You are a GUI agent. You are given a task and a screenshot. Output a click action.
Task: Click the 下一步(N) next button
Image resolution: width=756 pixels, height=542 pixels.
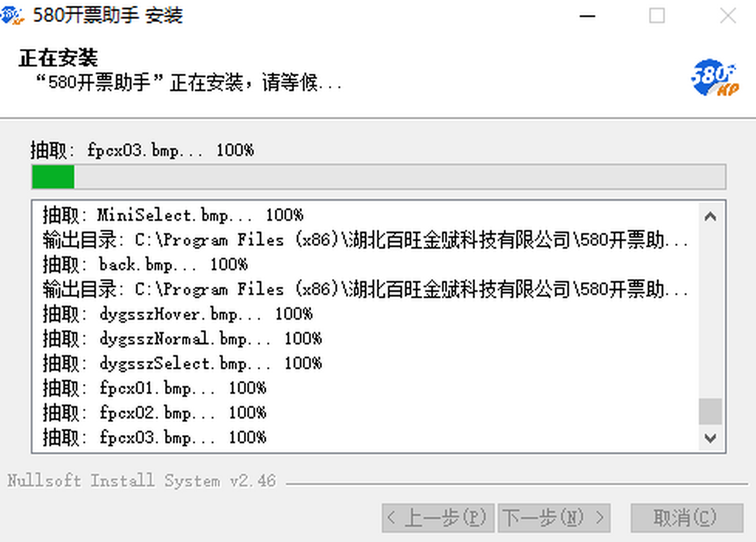[x=554, y=518]
